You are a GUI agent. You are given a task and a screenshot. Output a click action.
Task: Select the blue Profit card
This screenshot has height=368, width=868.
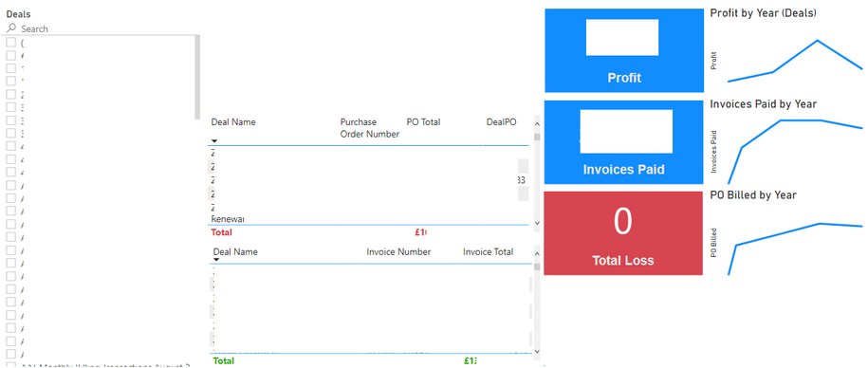[x=624, y=50]
